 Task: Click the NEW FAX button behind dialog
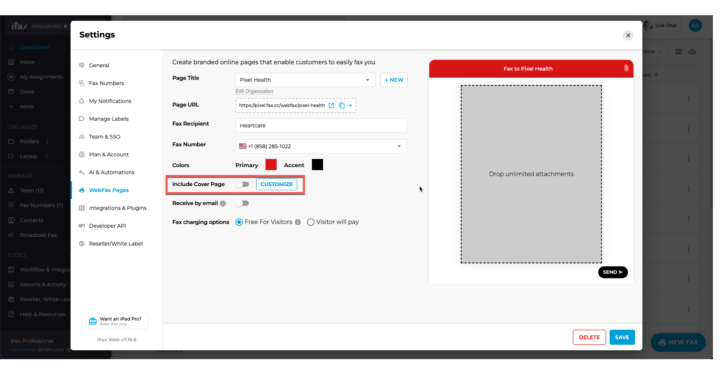pyautogui.click(x=678, y=343)
